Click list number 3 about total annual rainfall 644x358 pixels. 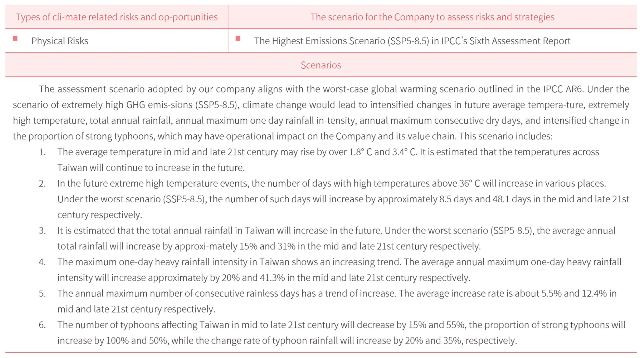[x=42, y=231]
